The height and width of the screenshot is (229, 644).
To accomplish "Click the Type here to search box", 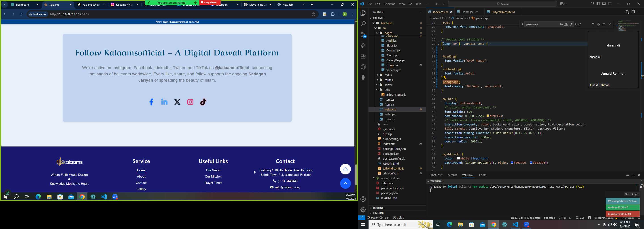I will click(400, 225).
